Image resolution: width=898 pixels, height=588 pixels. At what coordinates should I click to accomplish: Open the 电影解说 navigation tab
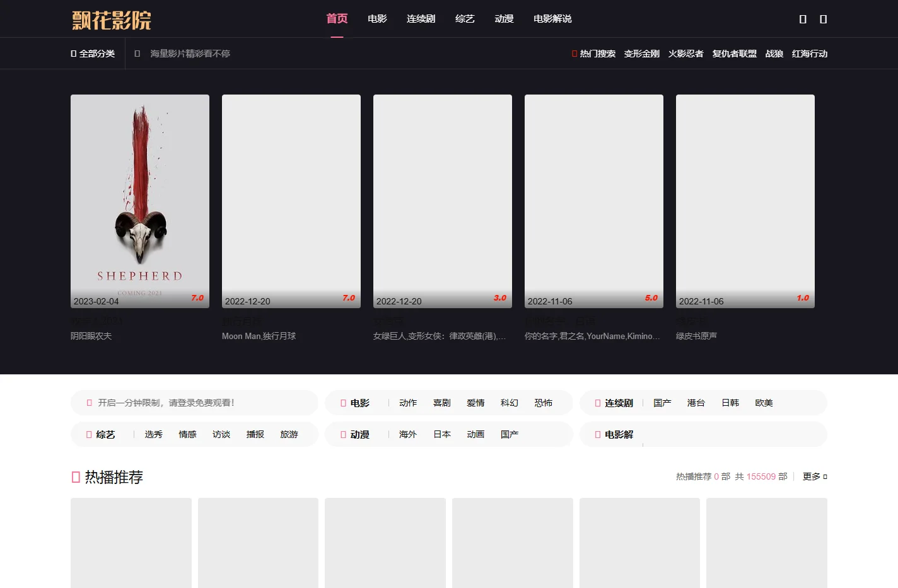point(552,19)
